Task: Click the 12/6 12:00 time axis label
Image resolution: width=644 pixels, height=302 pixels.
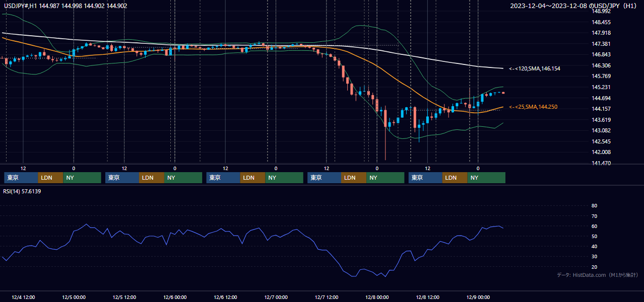Action: click(x=225, y=297)
